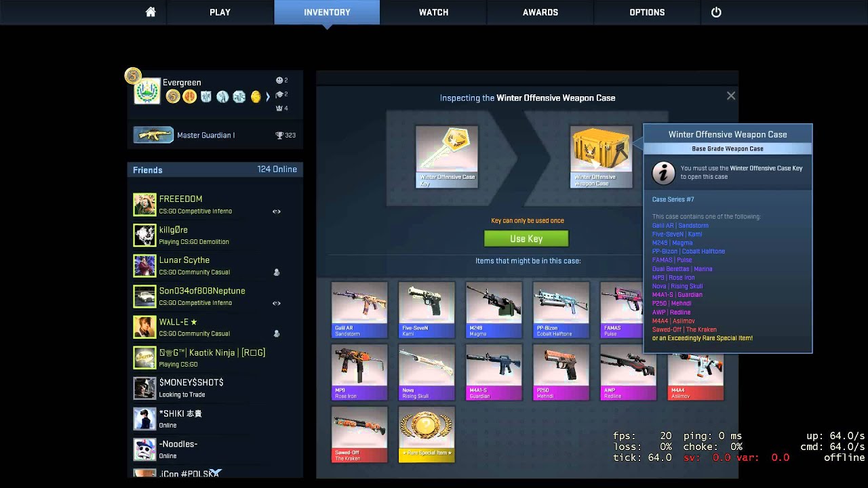Click the yellow gold coin medal

tap(256, 97)
